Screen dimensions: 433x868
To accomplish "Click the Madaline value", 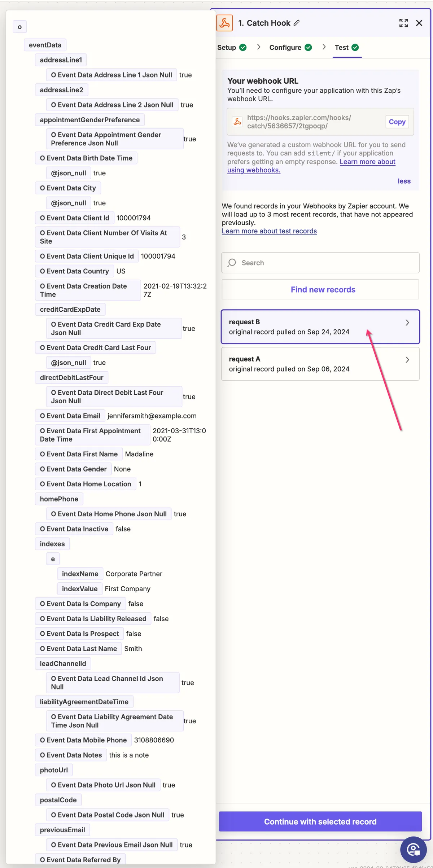I will (x=139, y=454).
